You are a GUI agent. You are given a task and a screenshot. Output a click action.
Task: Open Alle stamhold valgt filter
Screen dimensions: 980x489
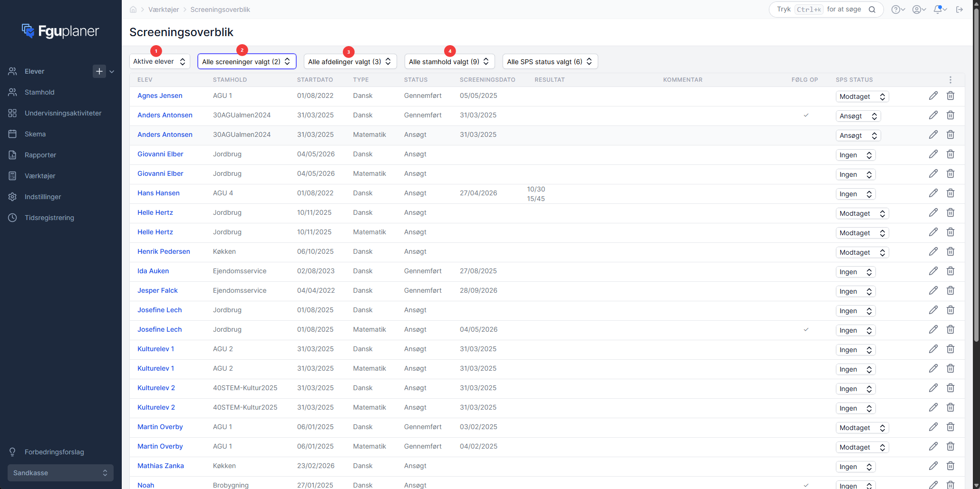pyautogui.click(x=449, y=61)
